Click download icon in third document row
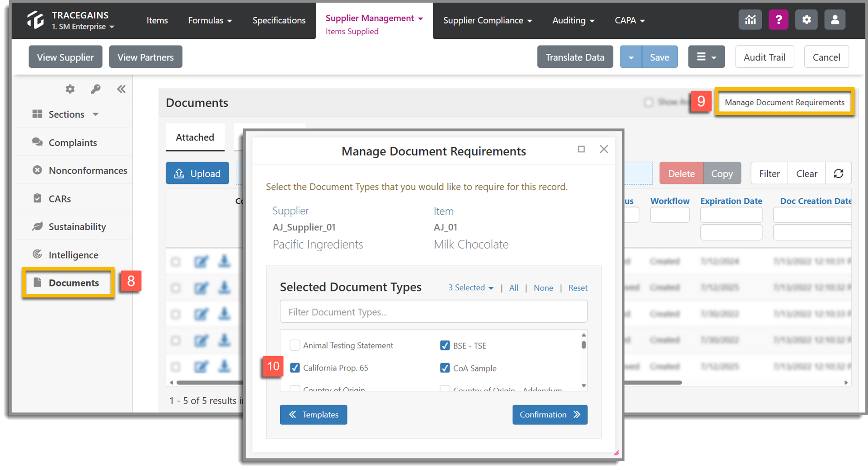This screenshot has width=868, height=470. (224, 314)
